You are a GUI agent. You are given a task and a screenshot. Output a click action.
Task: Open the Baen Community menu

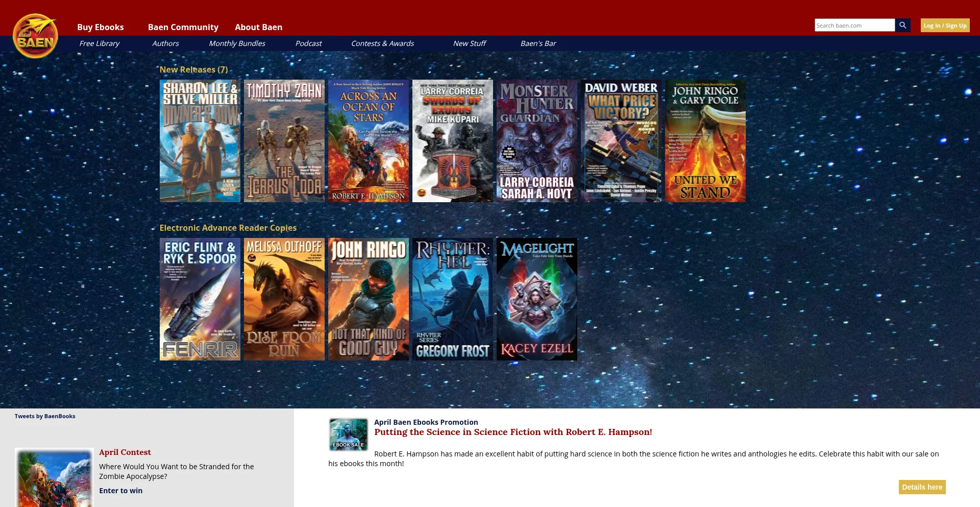(183, 27)
